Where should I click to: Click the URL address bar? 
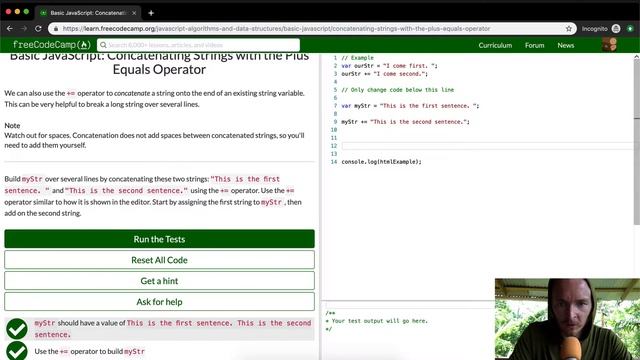[x=312, y=29]
